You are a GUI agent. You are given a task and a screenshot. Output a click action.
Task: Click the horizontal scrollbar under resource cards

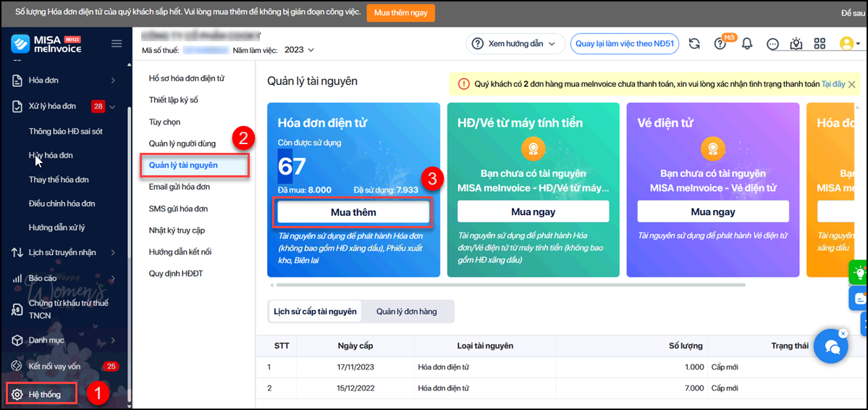point(507,285)
